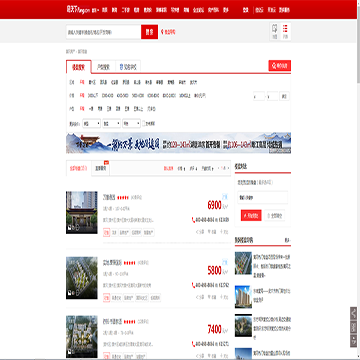Open the red map-search button
This screenshot has height=360, width=360.
(280, 66)
